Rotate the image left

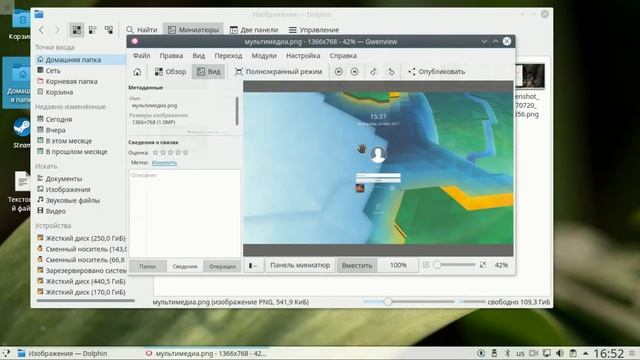pyautogui.click(x=373, y=72)
